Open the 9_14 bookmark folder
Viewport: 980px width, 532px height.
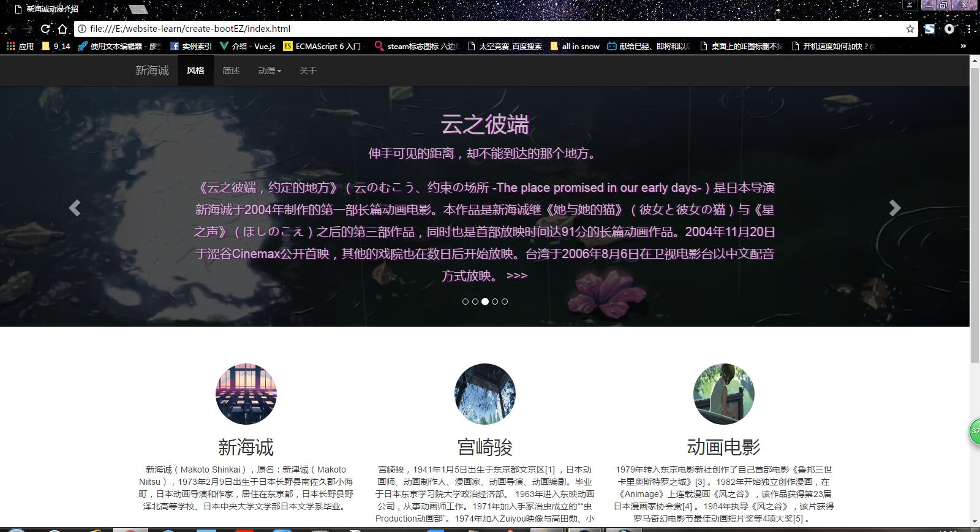coord(56,46)
